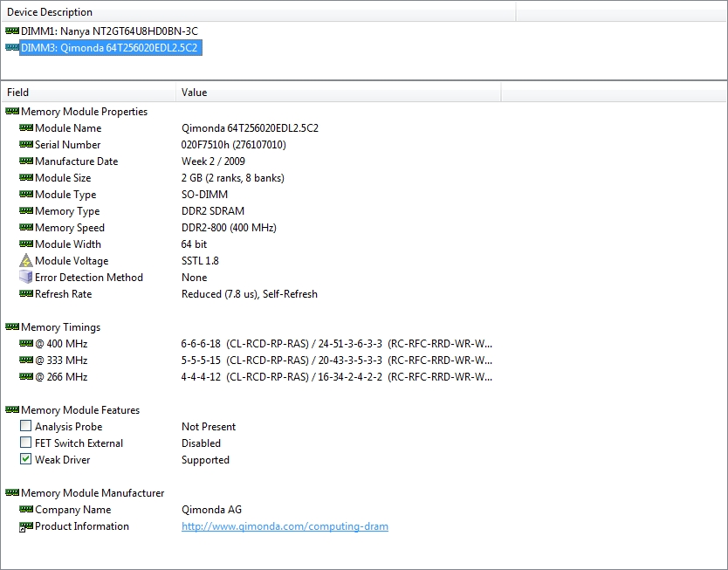Toggle the FET Switch External checkbox
Viewport: 728px width, 570px height.
click(x=26, y=443)
